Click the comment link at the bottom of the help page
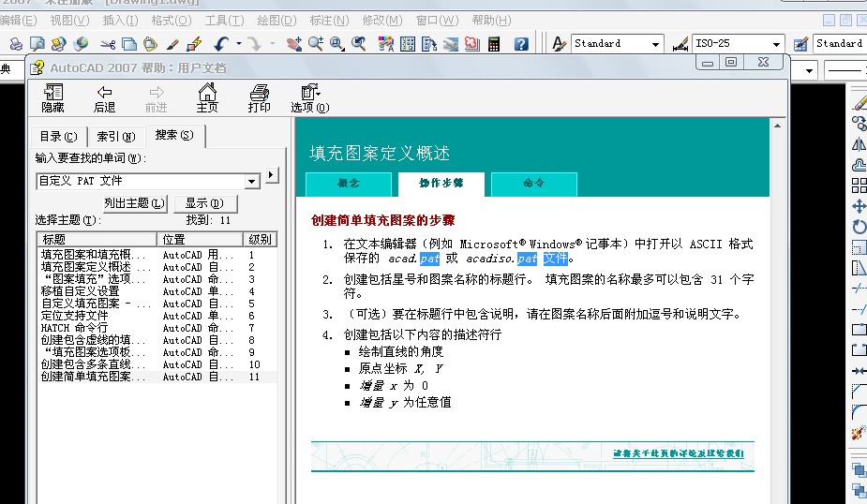Image resolution: width=867 pixels, height=504 pixels. coord(679,453)
